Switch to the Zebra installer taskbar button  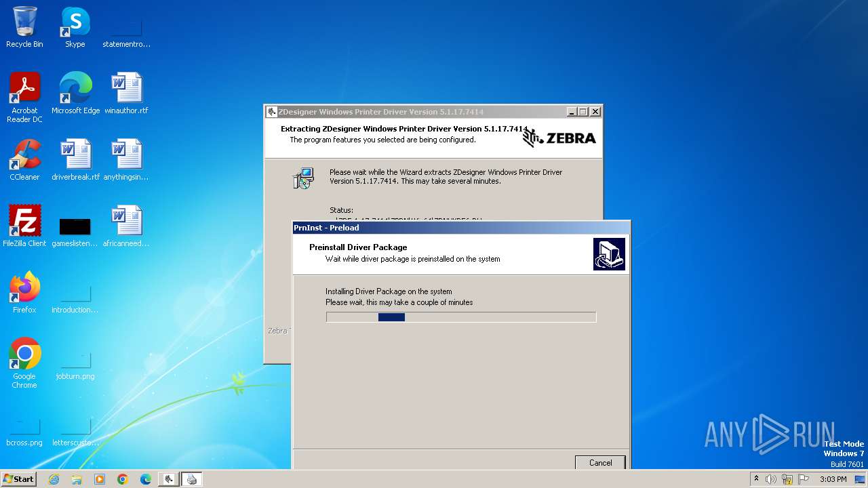(169, 479)
